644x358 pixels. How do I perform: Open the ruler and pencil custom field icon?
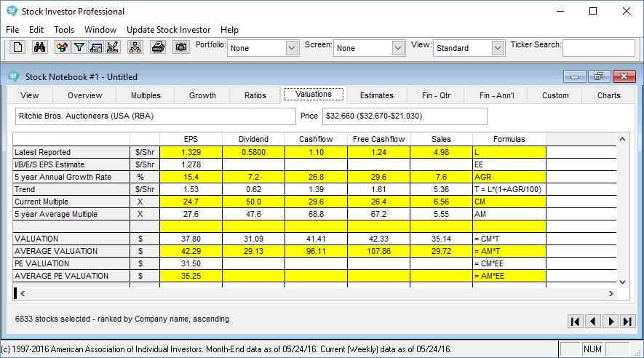click(113, 47)
